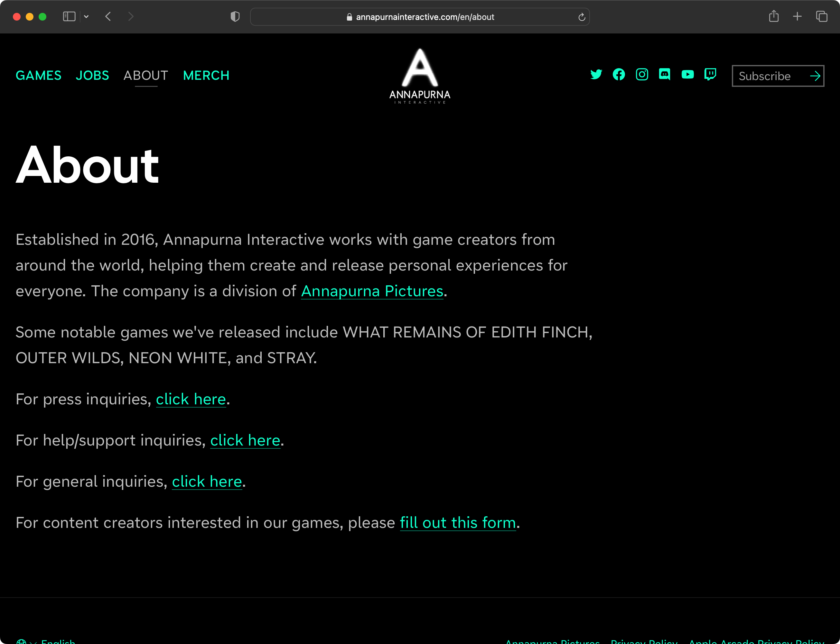The image size is (840, 644).
Task: Click the Annapurna Interactive logo
Action: click(x=420, y=76)
